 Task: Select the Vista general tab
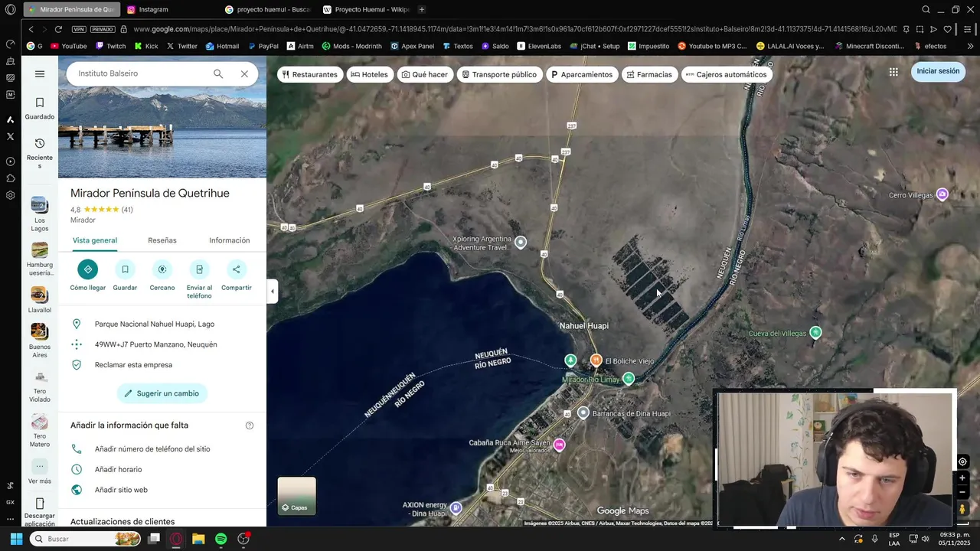[95, 240]
